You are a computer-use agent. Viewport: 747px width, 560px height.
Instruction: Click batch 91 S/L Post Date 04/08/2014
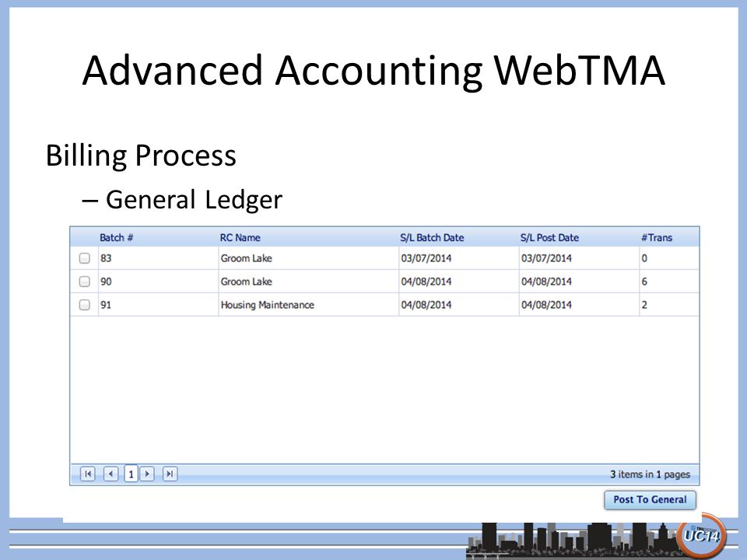coord(546,305)
